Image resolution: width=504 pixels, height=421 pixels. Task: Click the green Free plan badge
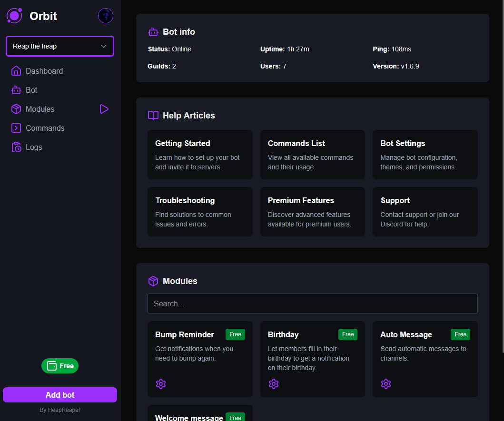(x=60, y=366)
